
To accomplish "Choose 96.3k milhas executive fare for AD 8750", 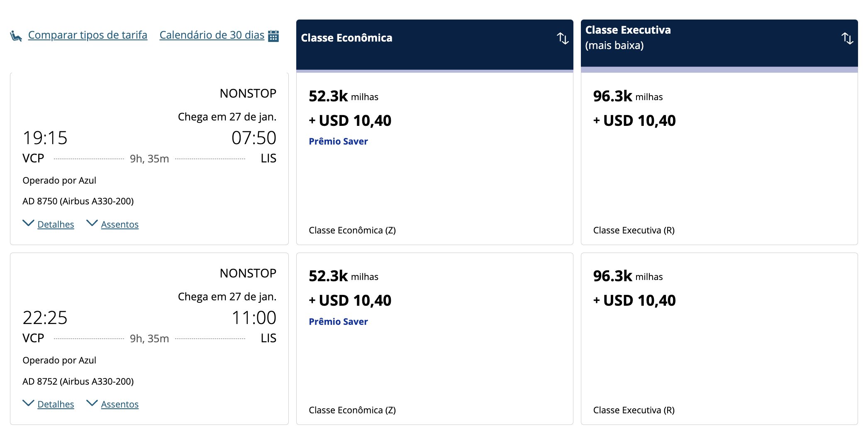I will (x=719, y=159).
